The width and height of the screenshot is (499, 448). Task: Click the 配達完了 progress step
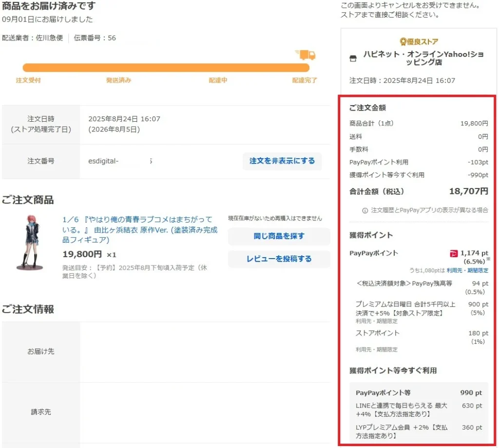(x=305, y=80)
